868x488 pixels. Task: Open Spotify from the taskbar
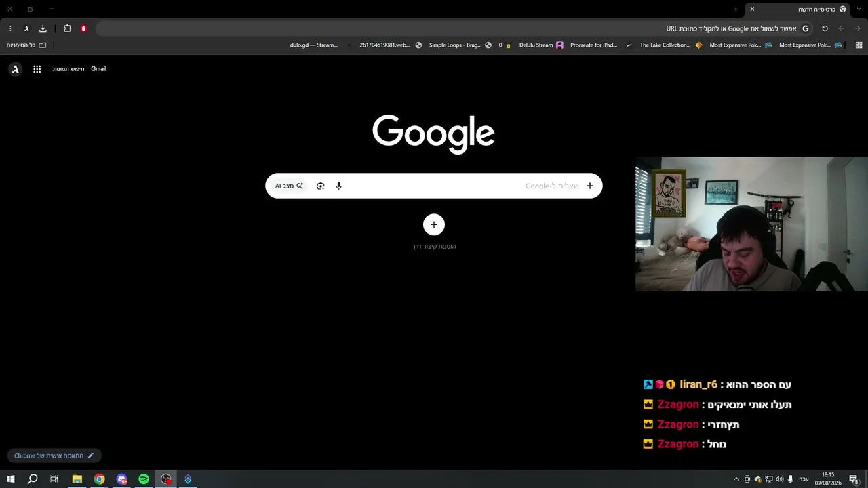click(x=144, y=479)
